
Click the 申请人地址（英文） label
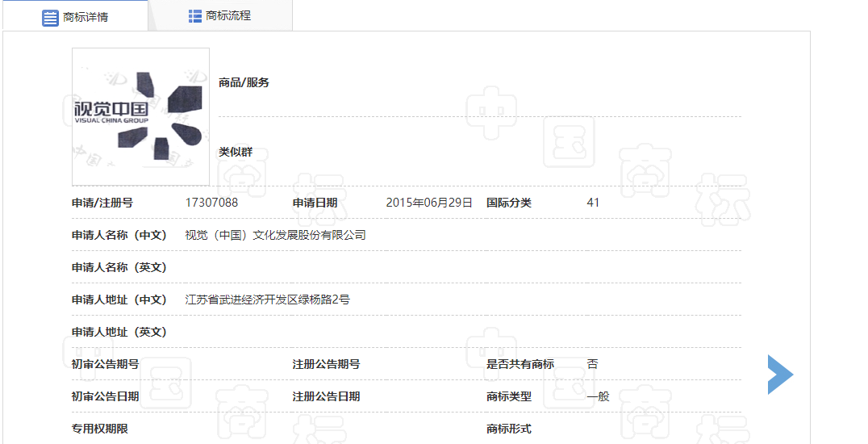119,332
